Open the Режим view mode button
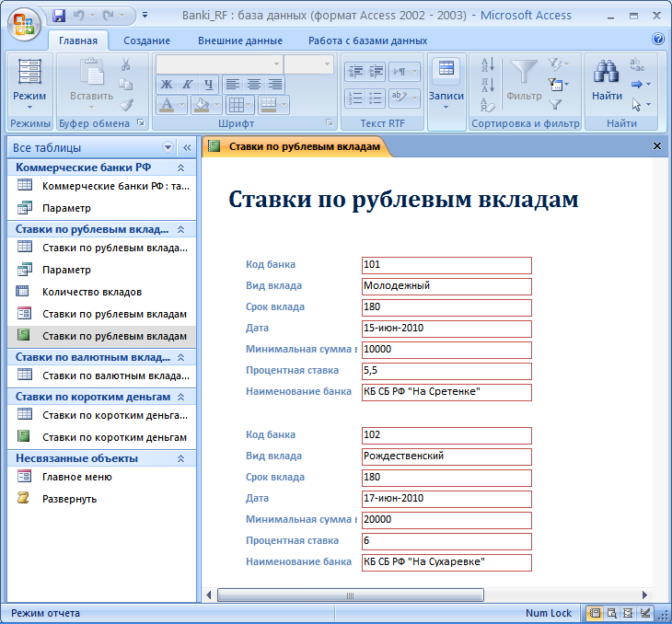The image size is (672, 624). [29, 85]
